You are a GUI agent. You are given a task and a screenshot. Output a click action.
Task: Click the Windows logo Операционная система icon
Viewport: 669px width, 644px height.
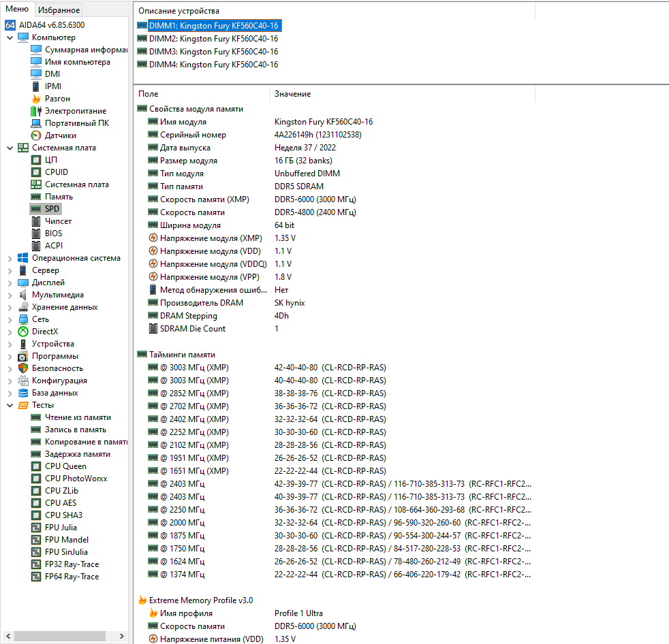23,258
